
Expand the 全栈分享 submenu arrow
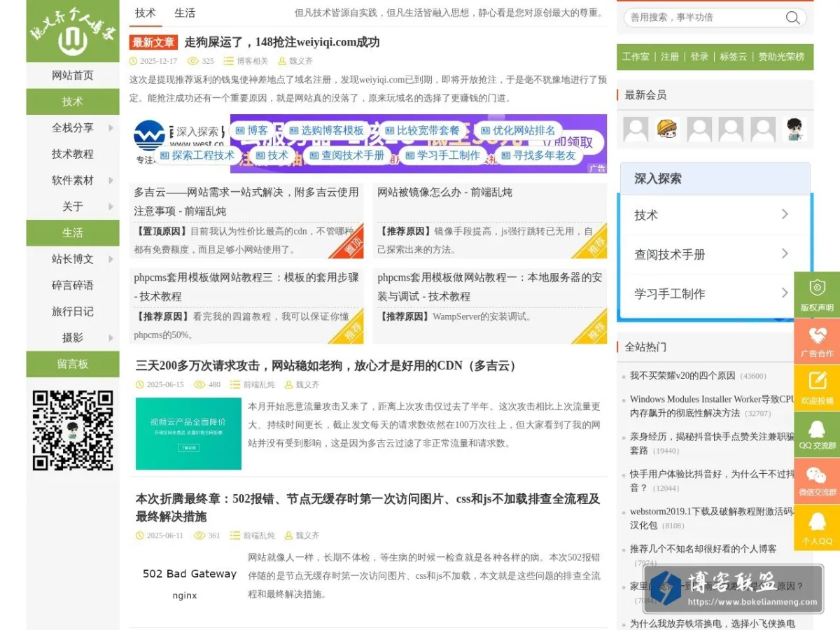[111, 128]
